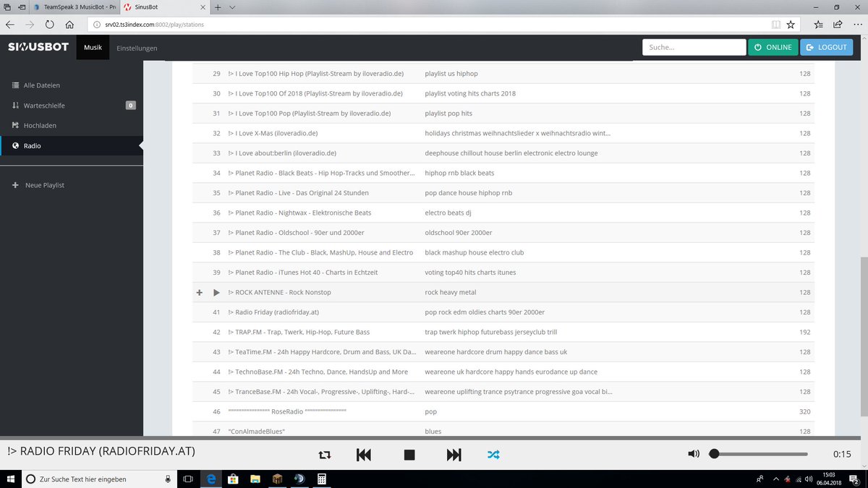Screen dimensions: 868x488
Task: Open the Einstellungen tab
Action: (x=137, y=48)
